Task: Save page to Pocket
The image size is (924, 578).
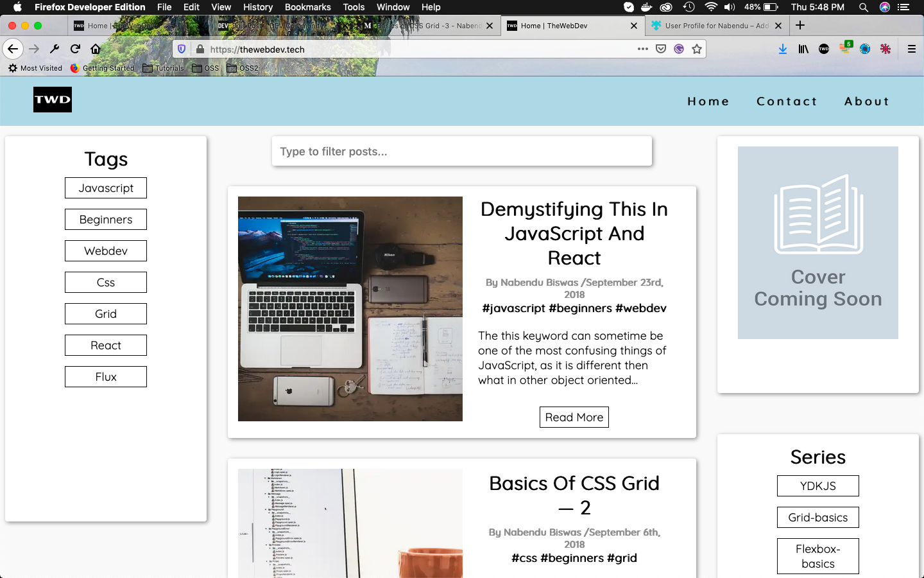Action: point(661,49)
